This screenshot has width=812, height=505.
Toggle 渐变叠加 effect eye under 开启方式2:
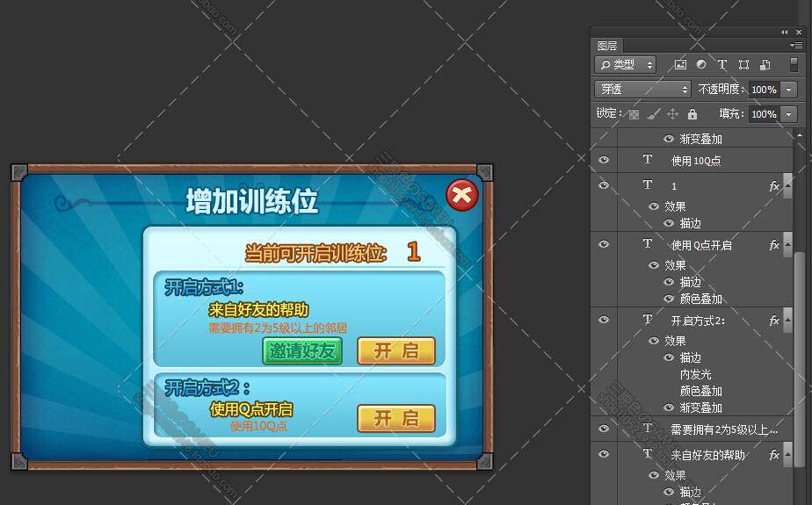(x=669, y=408)
